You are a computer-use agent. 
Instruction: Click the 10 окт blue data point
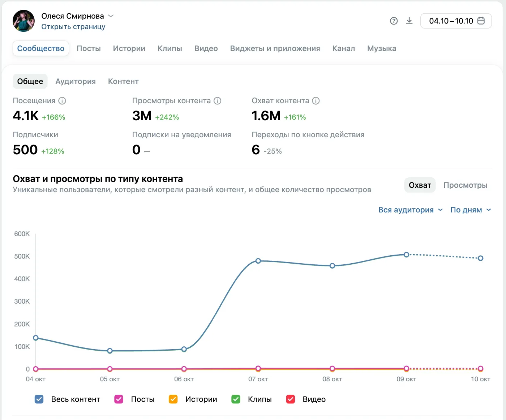coord(480,258)
